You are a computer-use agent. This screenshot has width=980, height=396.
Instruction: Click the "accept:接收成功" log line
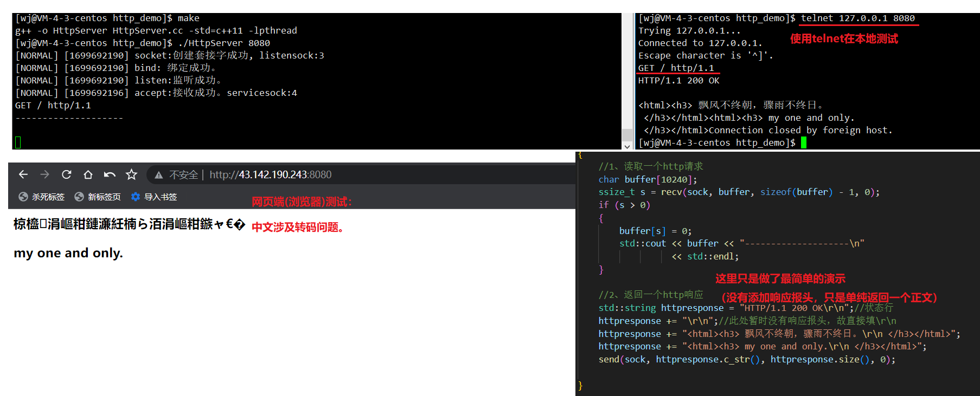click(x=156, y=93)
